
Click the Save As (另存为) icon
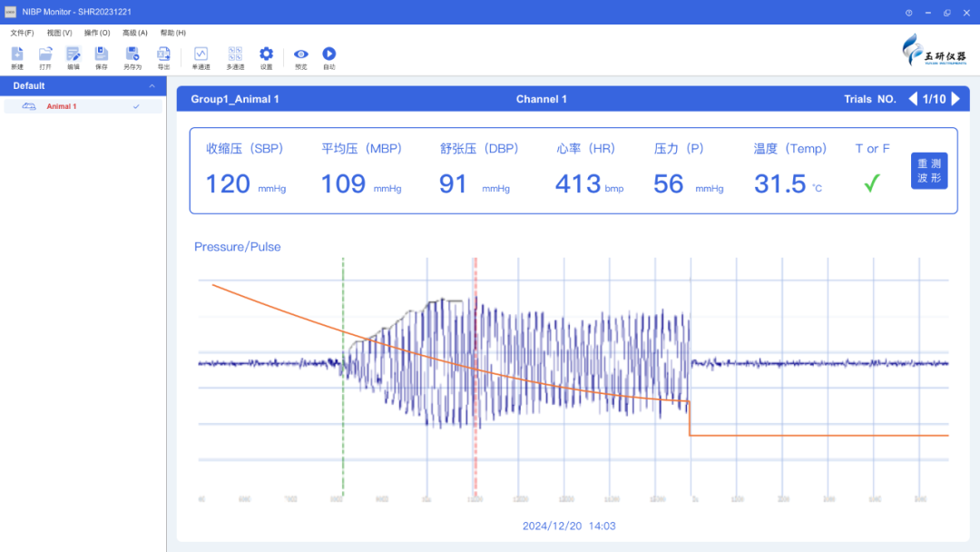(x=132, y=54)
